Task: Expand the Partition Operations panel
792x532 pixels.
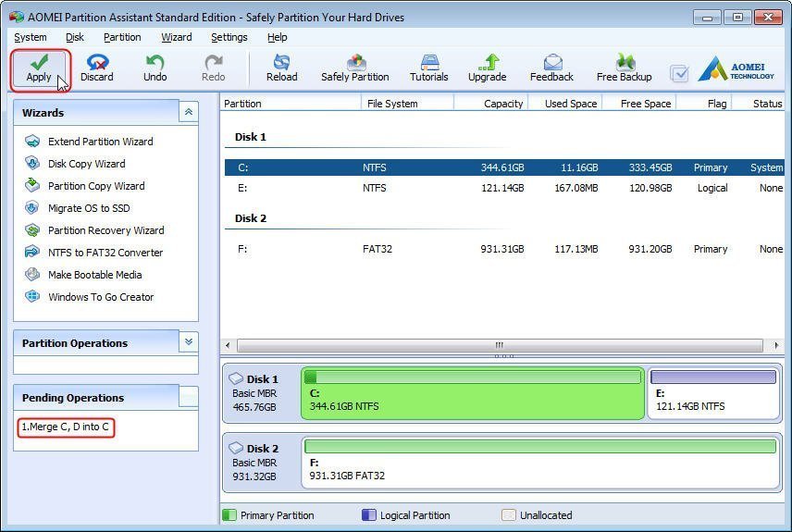Action: [189, 342]
